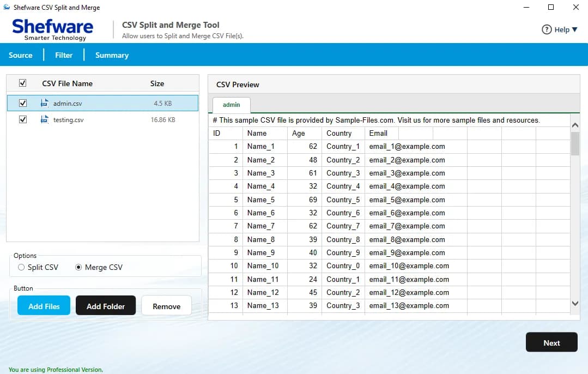The height and width of the screenshot is (374, 588).
Task: Toggle the select-all CSV files checkbox
Action: (22, 83)
